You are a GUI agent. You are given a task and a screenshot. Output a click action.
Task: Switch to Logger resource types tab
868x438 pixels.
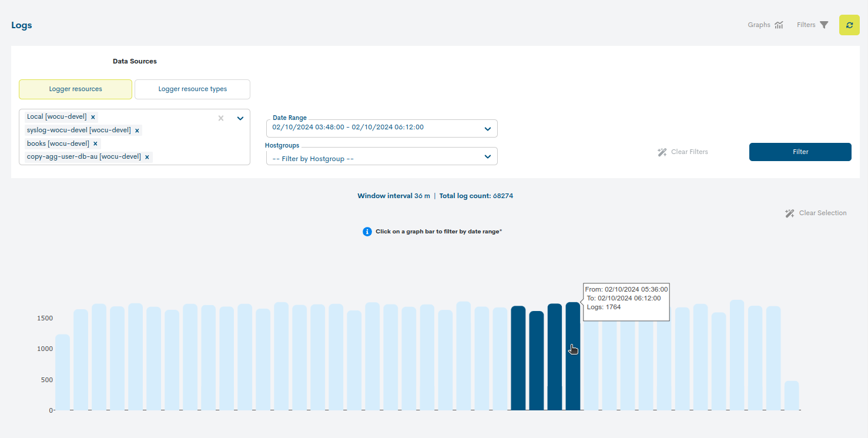click(x=192, y=89)
